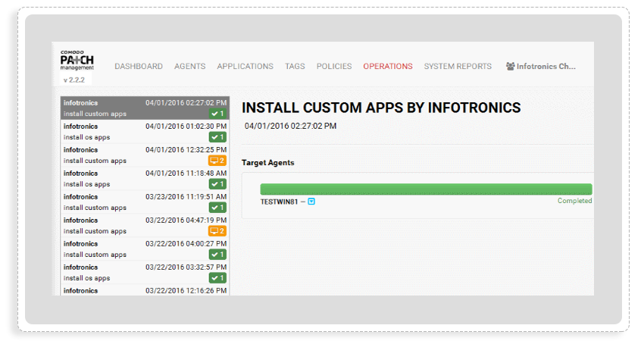Select the operation dated 03/22/2016 04:00:27 PM
This screenshot has height=341, width=644.
click(145, 249)
